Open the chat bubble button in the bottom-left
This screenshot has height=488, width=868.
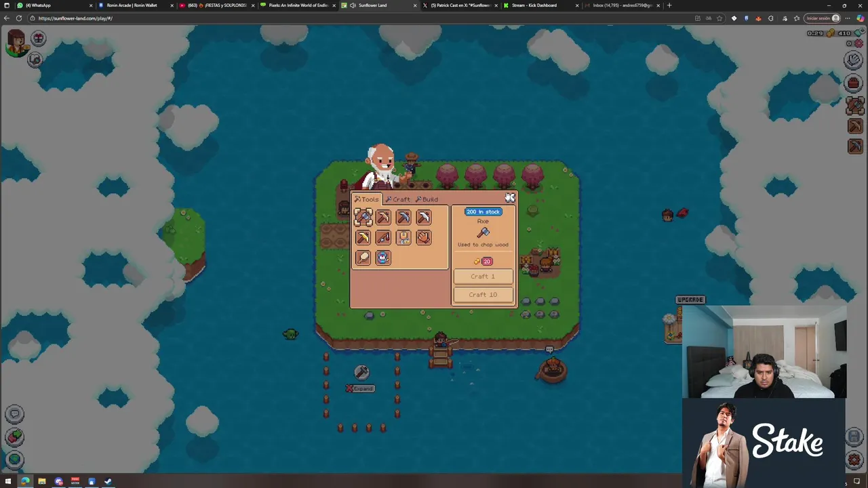[x=15, y=414]
